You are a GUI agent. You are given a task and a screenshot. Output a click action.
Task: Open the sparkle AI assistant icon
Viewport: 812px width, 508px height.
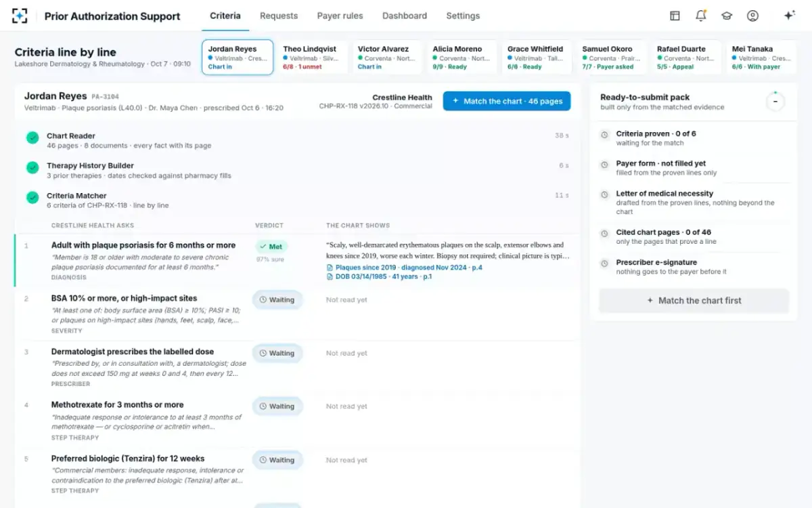789,16
